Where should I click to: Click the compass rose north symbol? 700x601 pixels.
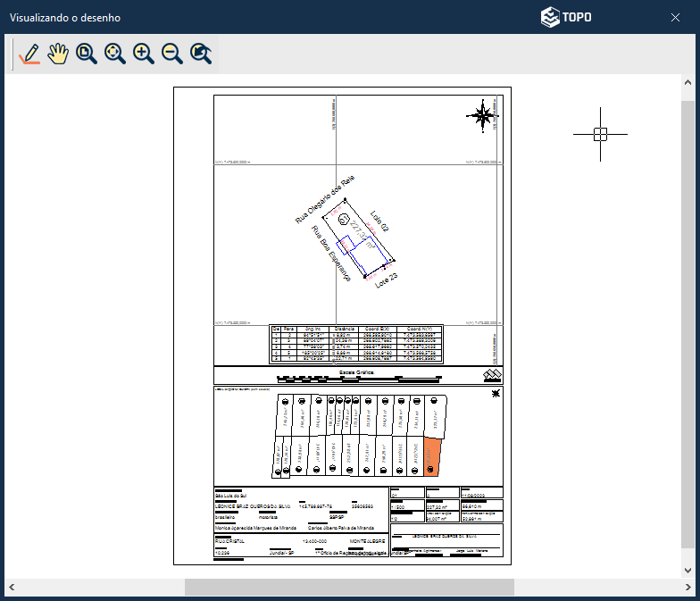(x=482, y=115)
